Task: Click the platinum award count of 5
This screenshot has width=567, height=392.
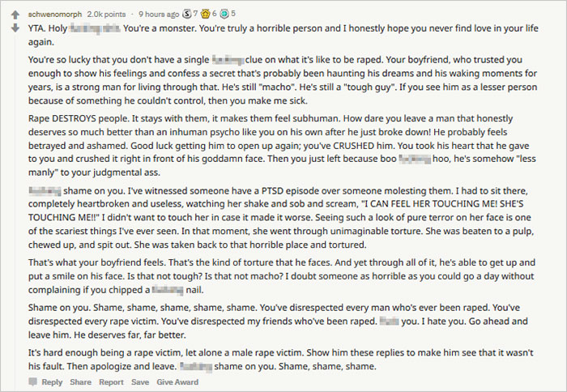Action: 233,14
